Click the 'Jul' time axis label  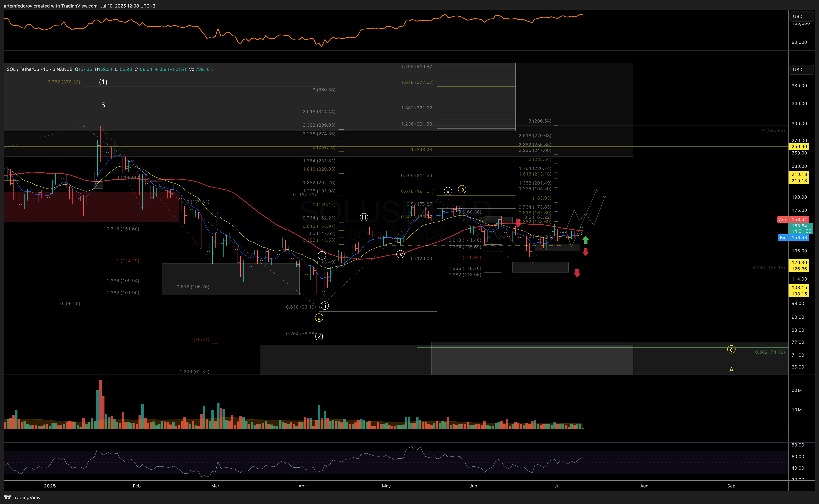pyautogui.click(x=557, y=486)
